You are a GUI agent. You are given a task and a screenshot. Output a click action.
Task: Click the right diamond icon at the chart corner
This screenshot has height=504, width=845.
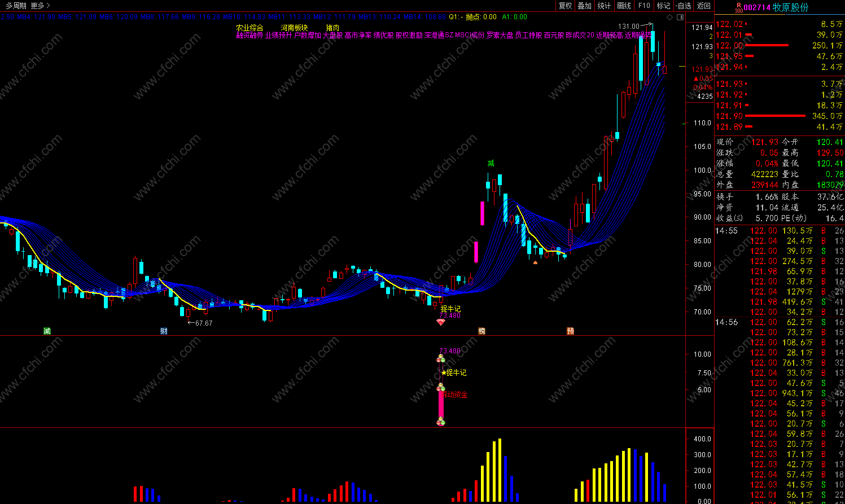679,17
